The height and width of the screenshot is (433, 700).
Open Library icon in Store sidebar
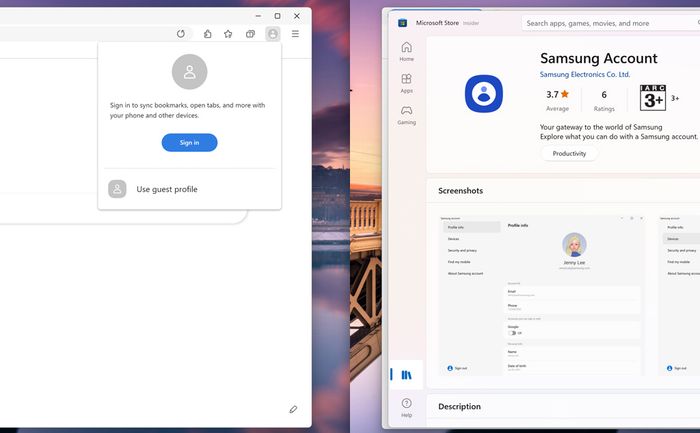click(406, 375)
